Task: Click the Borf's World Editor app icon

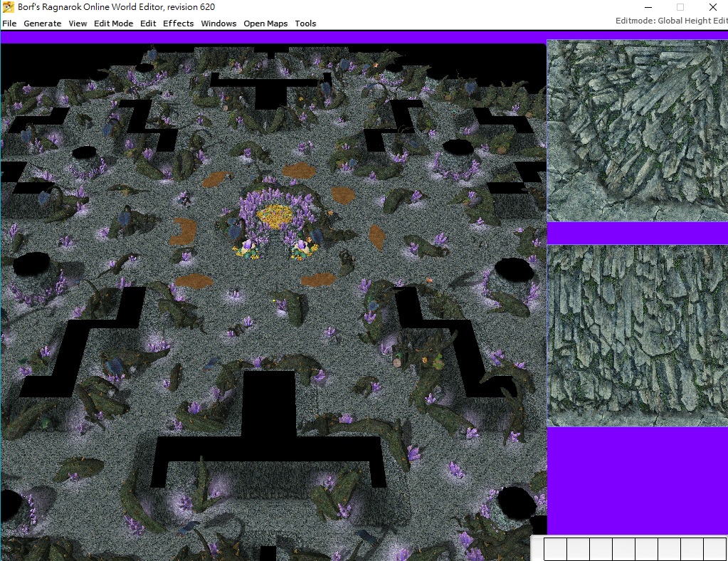Action: pos(8,7)
